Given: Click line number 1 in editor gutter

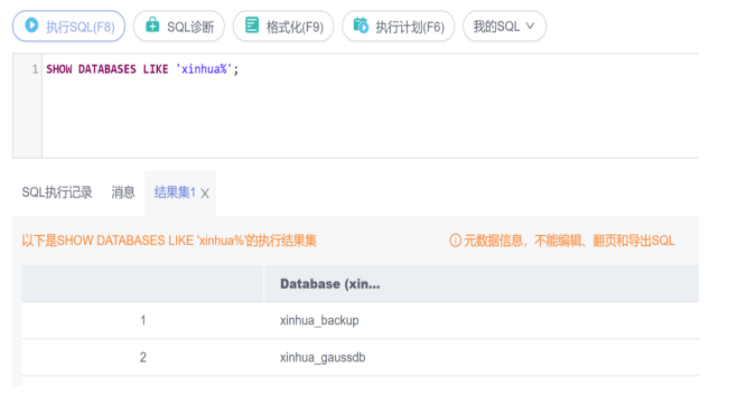Looking at the screenshot, I should (34, 70).
